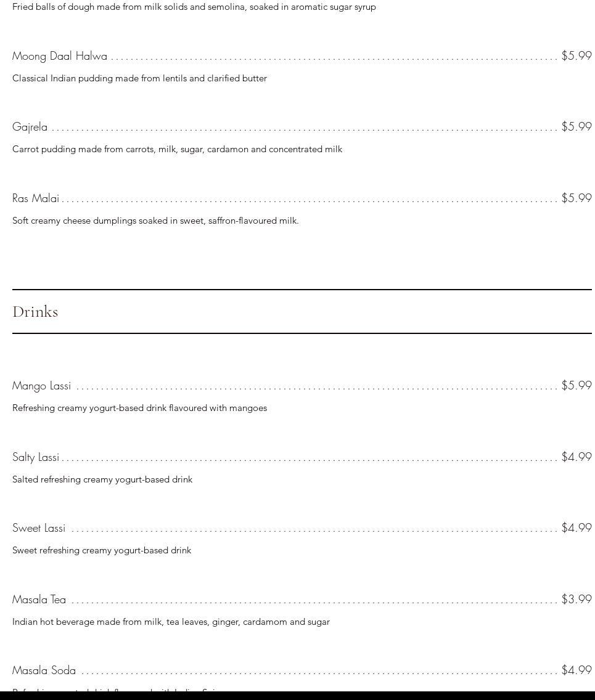Image resolution: width=595 pixels, height=700 pixels.
Task: Click the Ras Malai price
Action: tap(577, 198)
